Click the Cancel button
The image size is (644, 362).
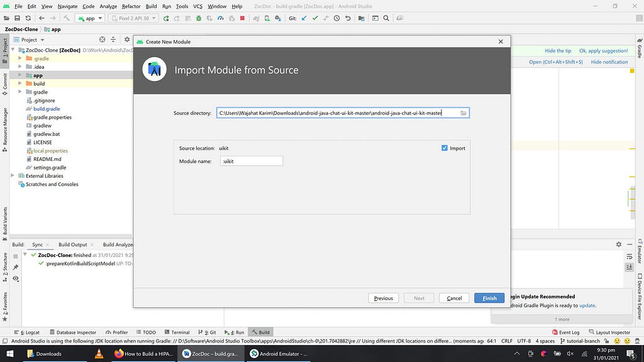coord(454,298)
